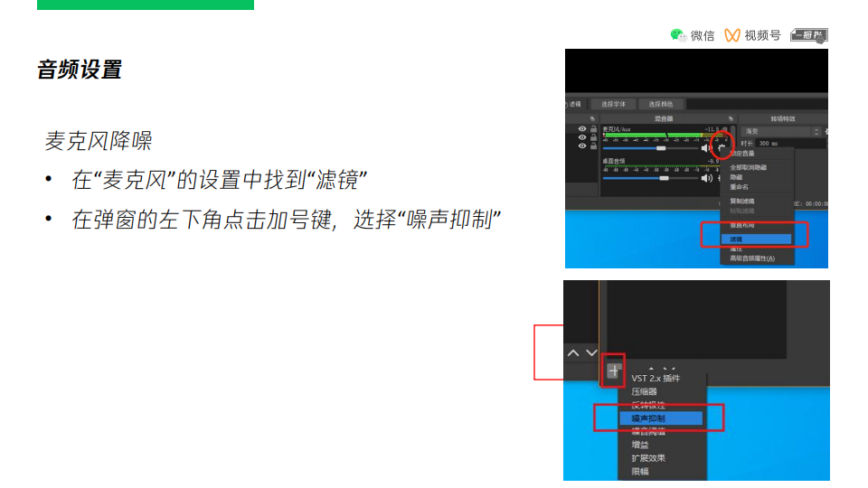Screen dimensions: 868x488
Task: Select 压缩器 filter option
Action: (644, 391)
